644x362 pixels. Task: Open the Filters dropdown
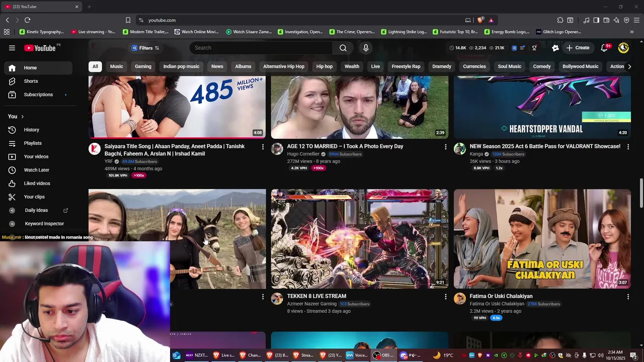coord(145,48)
